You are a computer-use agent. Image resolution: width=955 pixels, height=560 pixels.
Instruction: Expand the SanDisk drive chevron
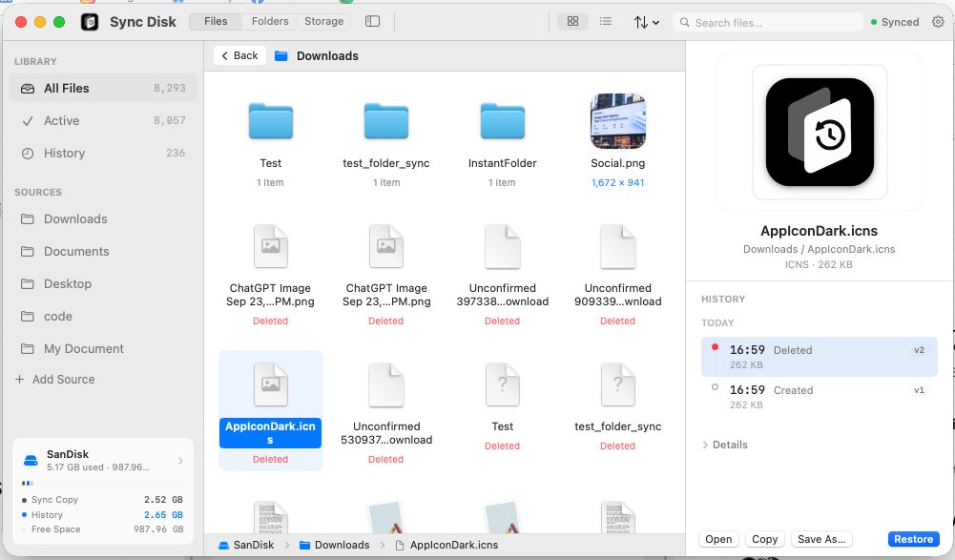[x=180, y=461]
